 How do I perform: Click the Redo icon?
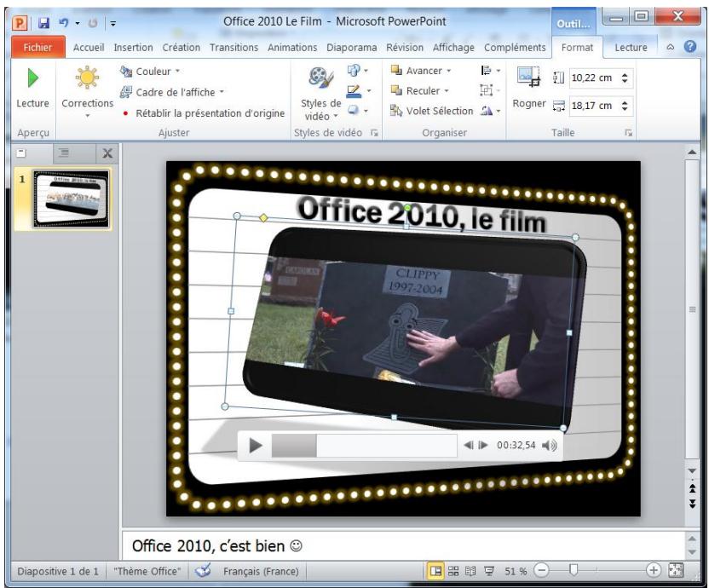[x=93, y=23]
